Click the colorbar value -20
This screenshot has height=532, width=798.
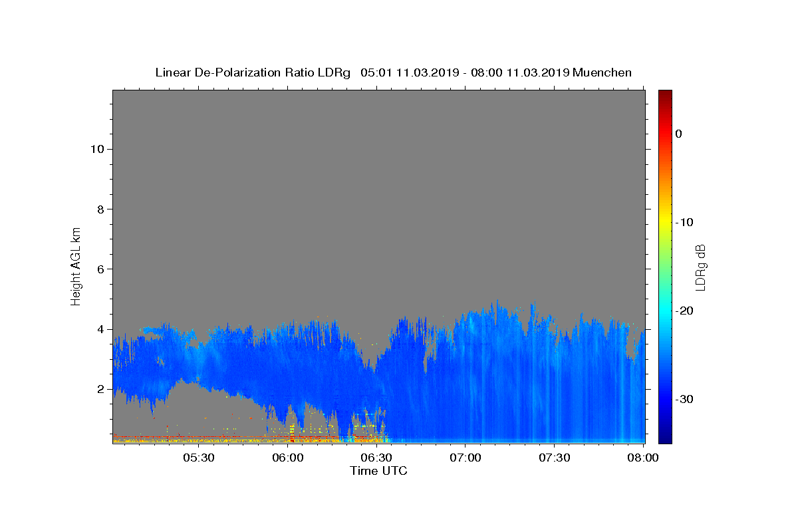[684, 311]
